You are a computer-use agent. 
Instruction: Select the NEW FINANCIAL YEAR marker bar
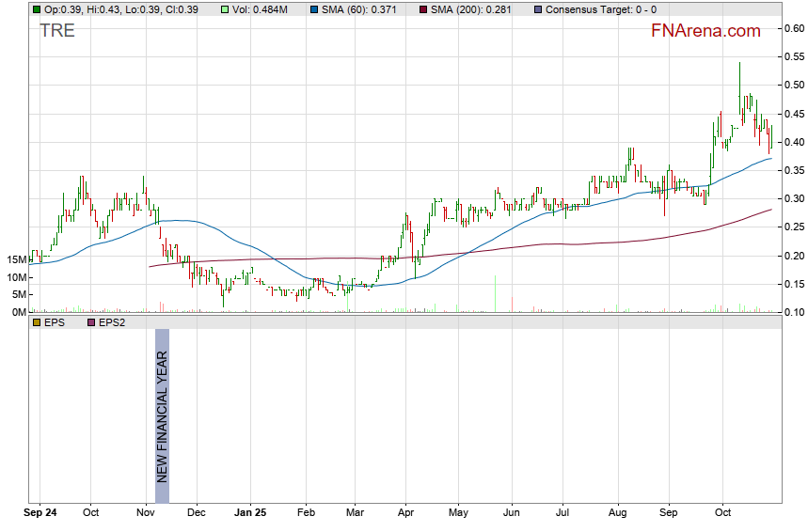[x=162, y=416]
